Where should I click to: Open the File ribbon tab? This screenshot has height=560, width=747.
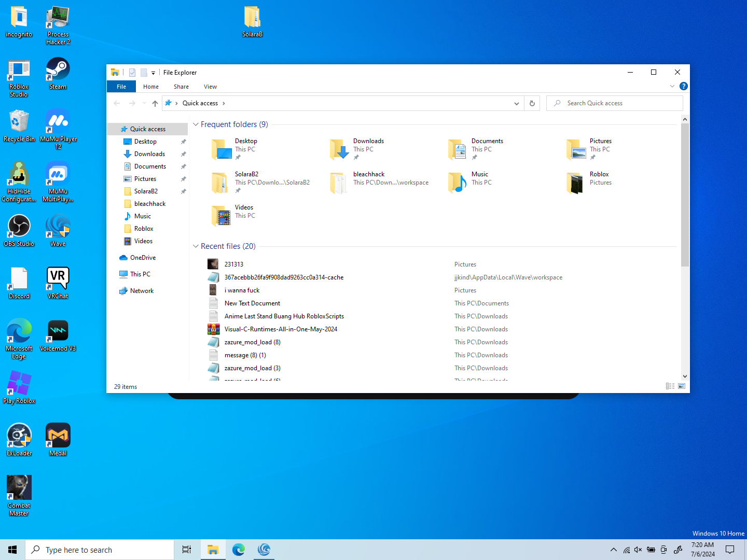121,87
